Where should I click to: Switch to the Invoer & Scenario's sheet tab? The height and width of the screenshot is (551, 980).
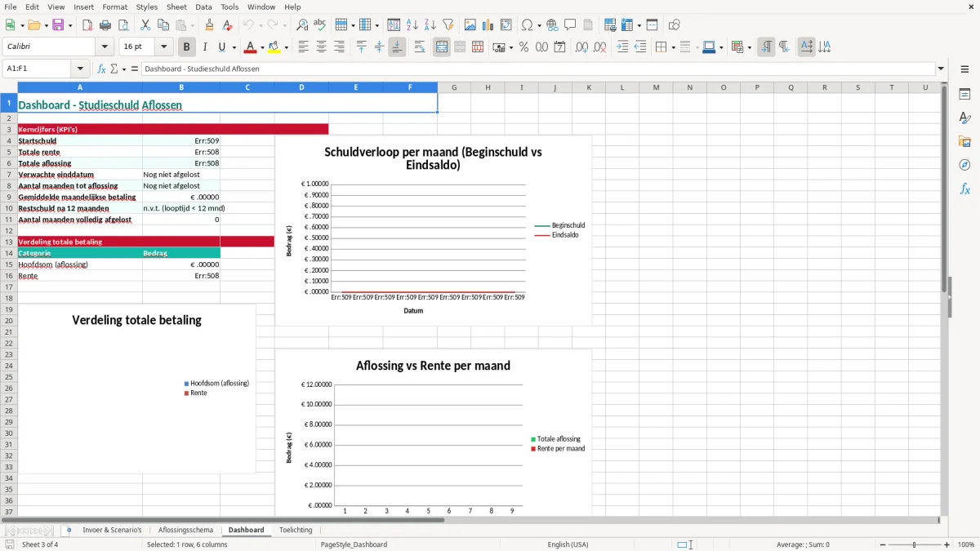[112, 530]
